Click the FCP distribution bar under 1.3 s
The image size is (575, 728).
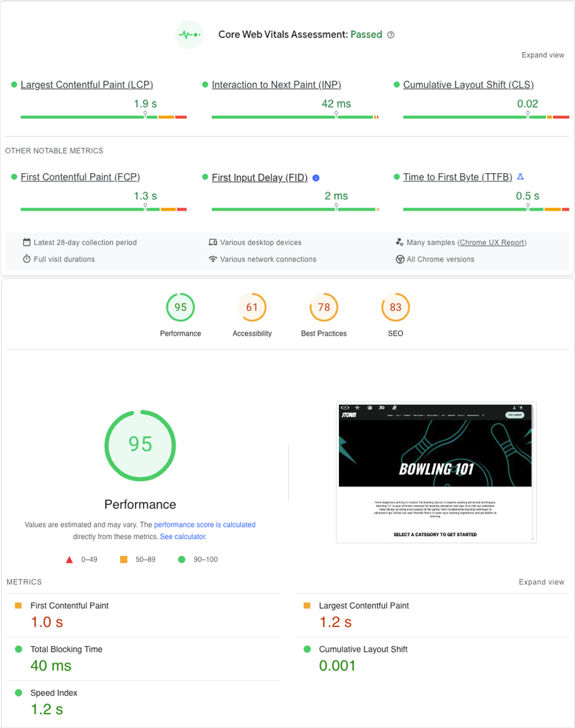103,210
